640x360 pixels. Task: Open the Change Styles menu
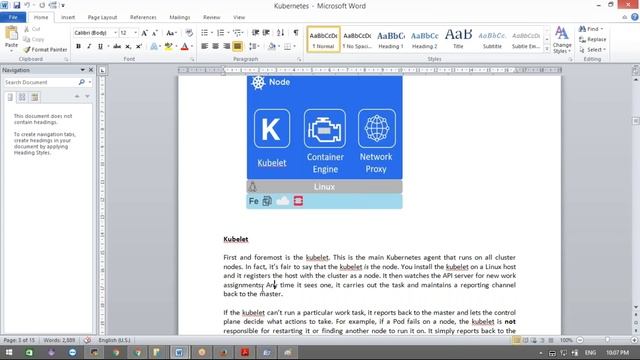(562, 40)
